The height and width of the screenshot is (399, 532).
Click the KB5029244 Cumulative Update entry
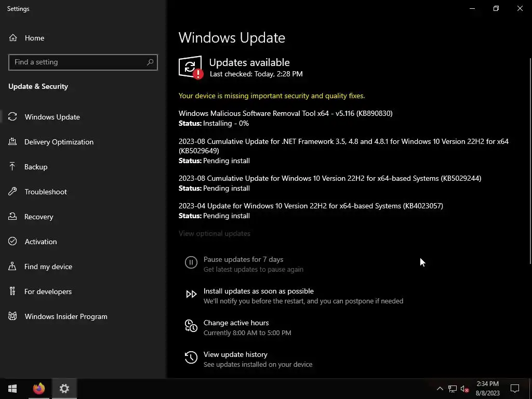(330, 178)
